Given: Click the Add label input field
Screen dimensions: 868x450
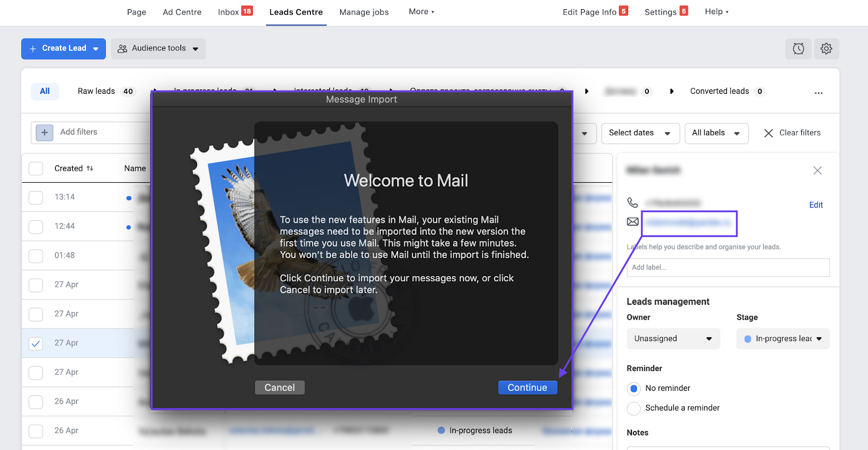Looking at the screenshot, I should pyautogui.click(x=728, y=267).
